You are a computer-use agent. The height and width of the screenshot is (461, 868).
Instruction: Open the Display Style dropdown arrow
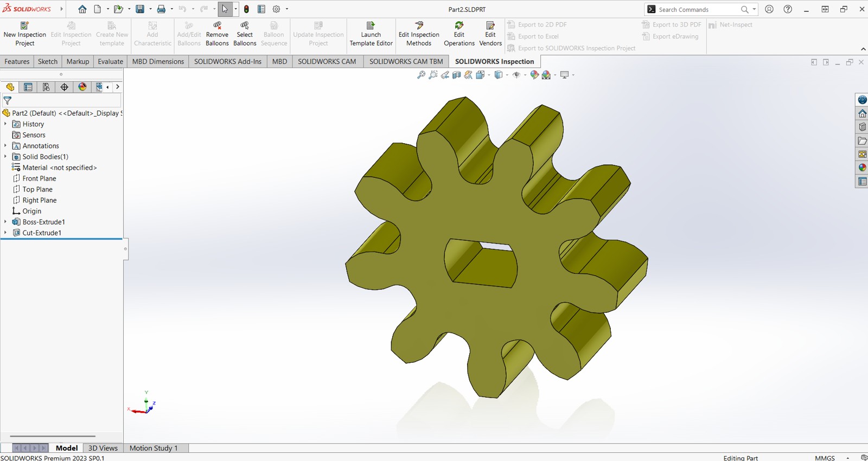pyautogui.click(x=507, y=75)
